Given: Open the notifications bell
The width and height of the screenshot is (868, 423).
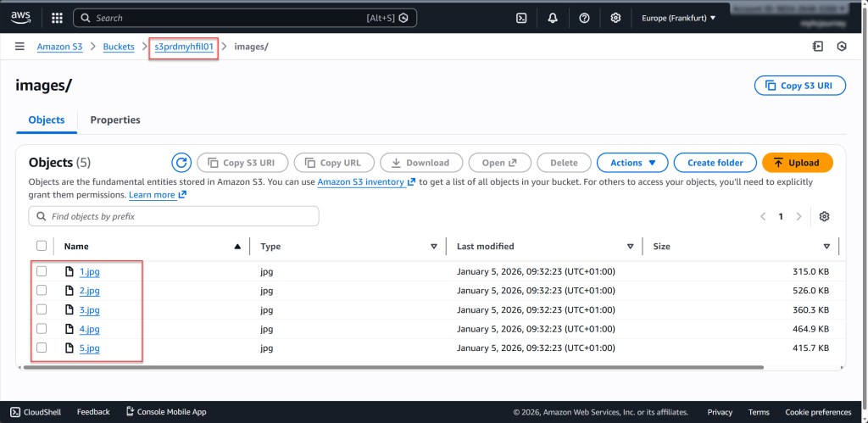Looking at the screenshot, I should click(x=553, y=18).
